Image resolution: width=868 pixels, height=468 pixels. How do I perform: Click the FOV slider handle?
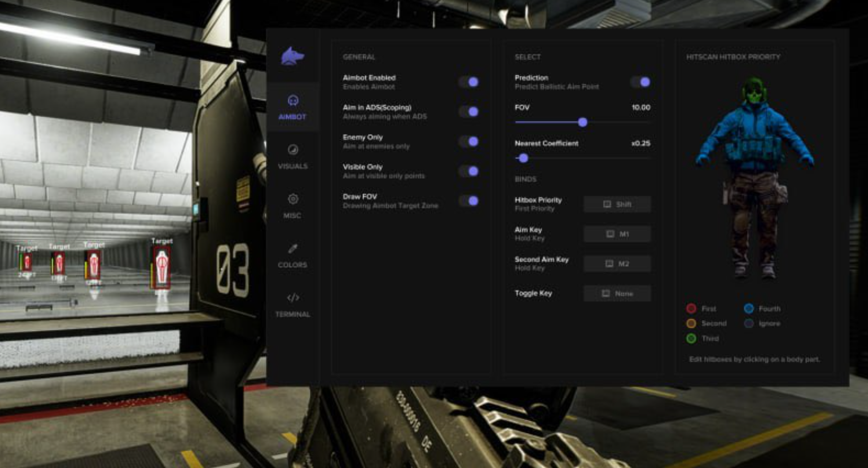(583, 122)
